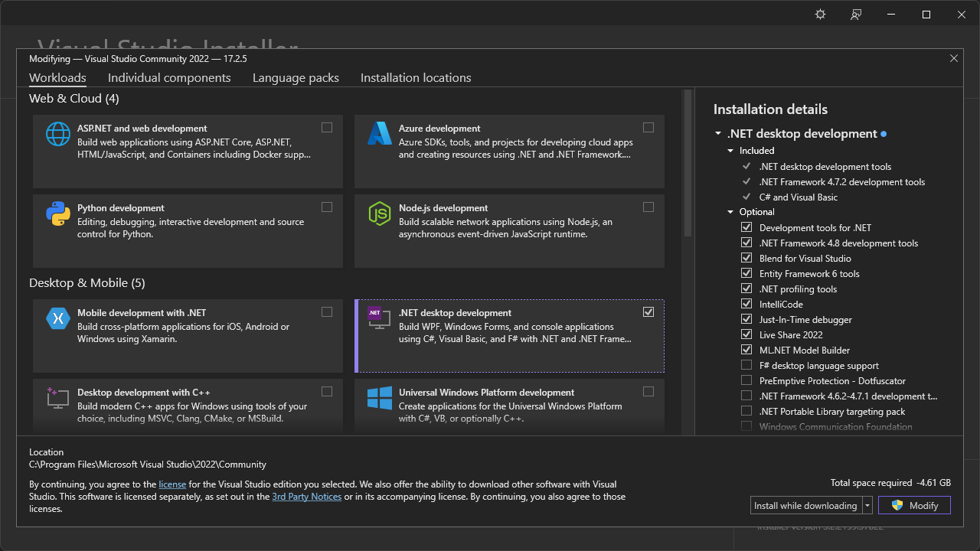980x551 pixels.
Task: Uncheck ML.NET Model Builder
Action: click(x=746, y=350)
